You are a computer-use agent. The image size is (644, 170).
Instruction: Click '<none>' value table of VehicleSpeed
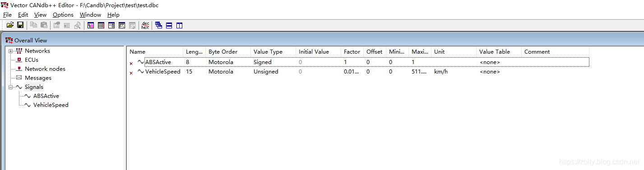pyautogui.click(x=490, y=71)
